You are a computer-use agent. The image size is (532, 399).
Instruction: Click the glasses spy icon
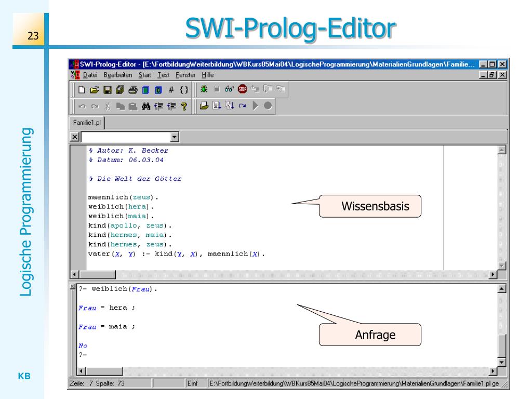[229, 89]
